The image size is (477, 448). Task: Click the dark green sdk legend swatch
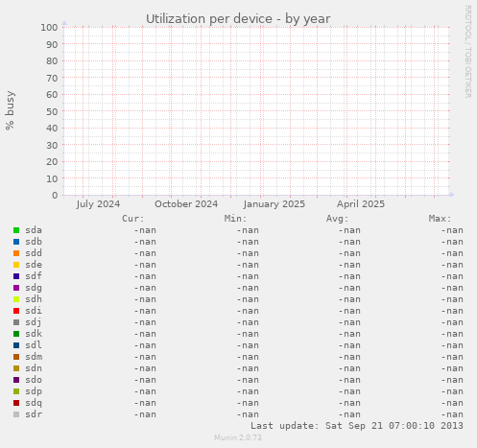pos(16,334)
